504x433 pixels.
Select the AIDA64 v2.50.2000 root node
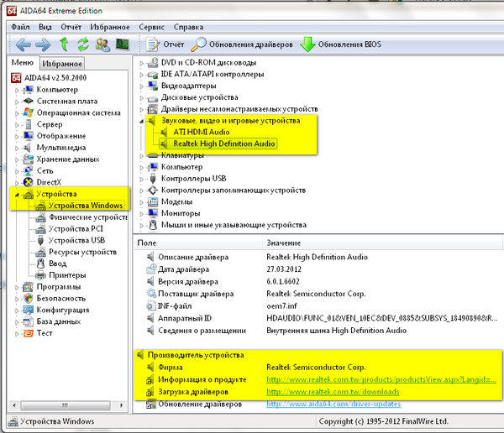click(x=49, y=78)
